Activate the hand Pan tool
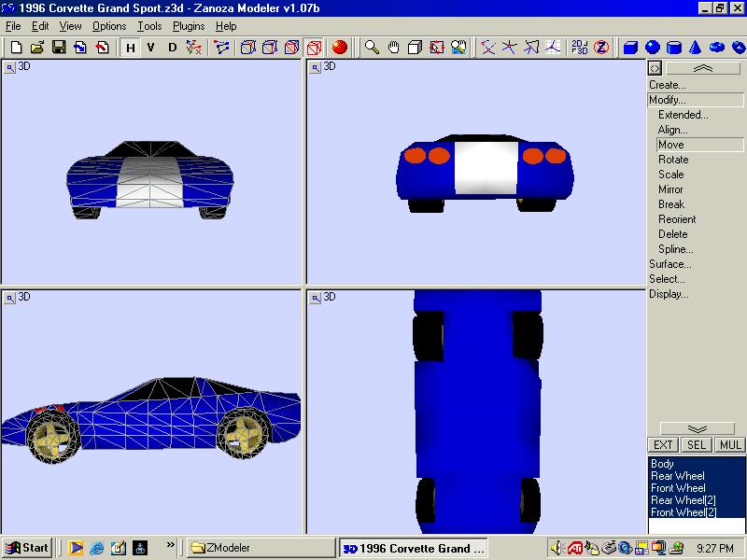 coord(393,48)
